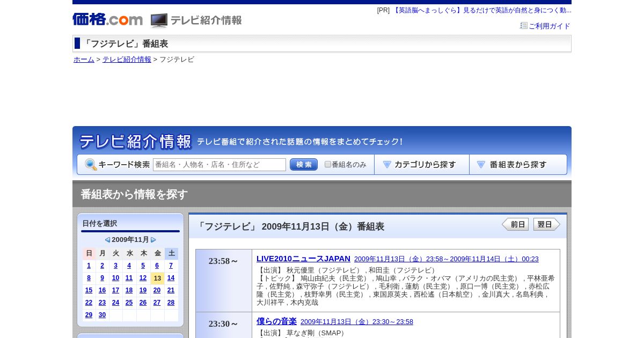Select November 8 in calendar

[x=89, y=278]
